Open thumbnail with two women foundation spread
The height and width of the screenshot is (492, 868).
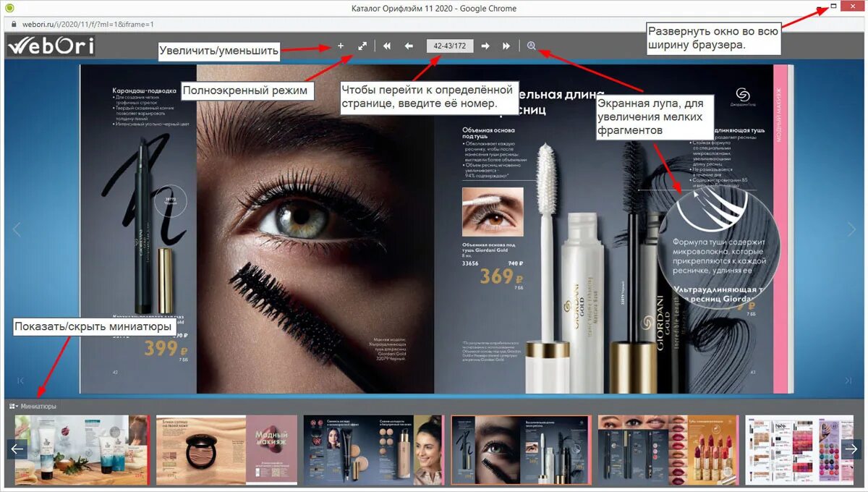(373, 449)
